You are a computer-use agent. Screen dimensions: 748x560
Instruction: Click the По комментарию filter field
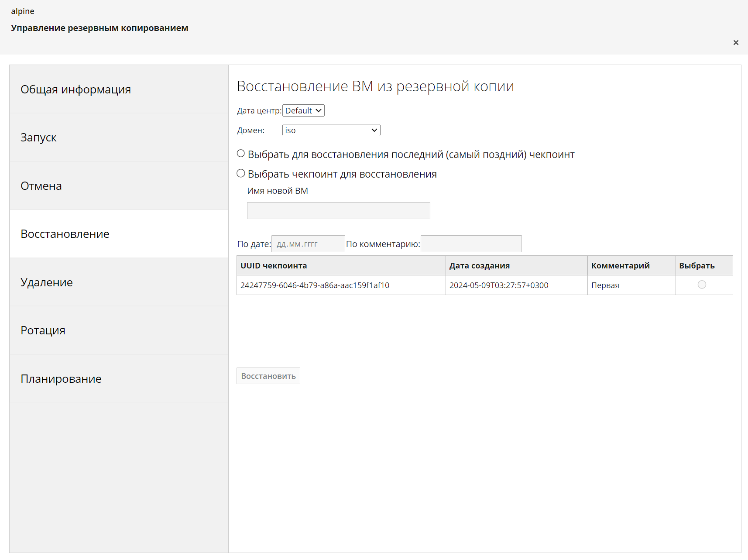[x=471, y=244]
